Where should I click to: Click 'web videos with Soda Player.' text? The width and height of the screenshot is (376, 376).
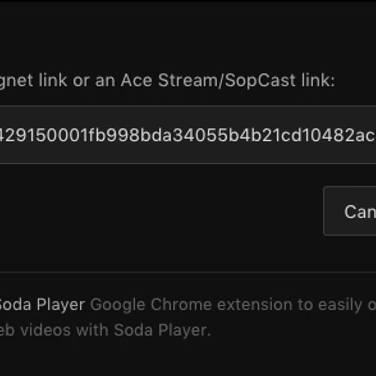[x=105, y=330]
